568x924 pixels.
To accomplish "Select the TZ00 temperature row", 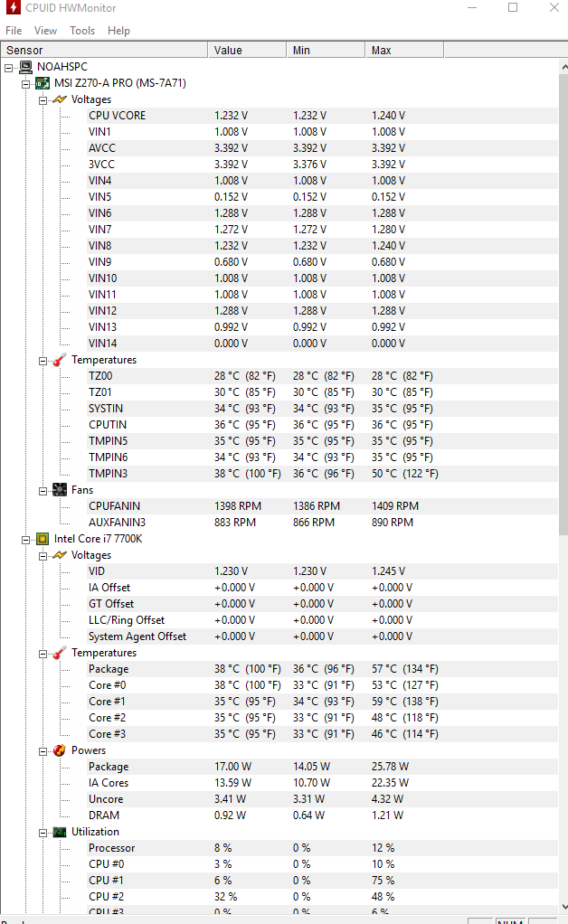I will point(322,376).
